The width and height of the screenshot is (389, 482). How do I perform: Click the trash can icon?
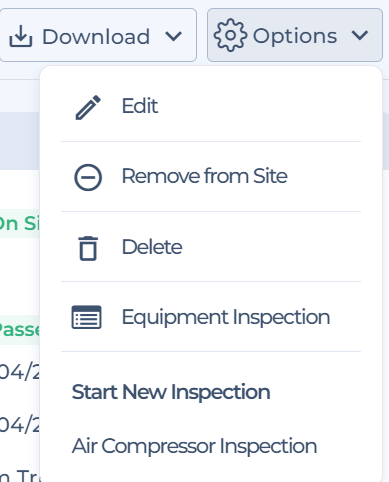[88, 248]
